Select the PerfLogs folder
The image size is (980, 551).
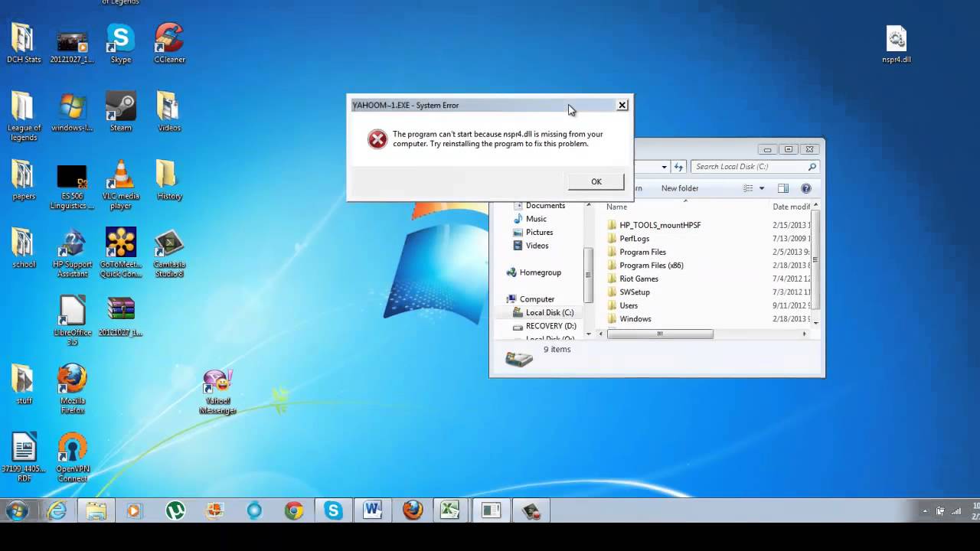coord(634,239)
